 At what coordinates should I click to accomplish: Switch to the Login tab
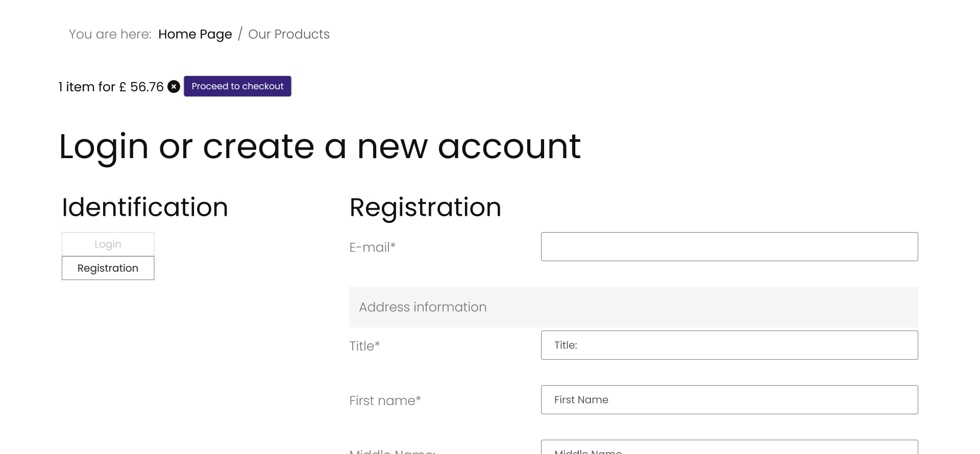pos(108,244)
